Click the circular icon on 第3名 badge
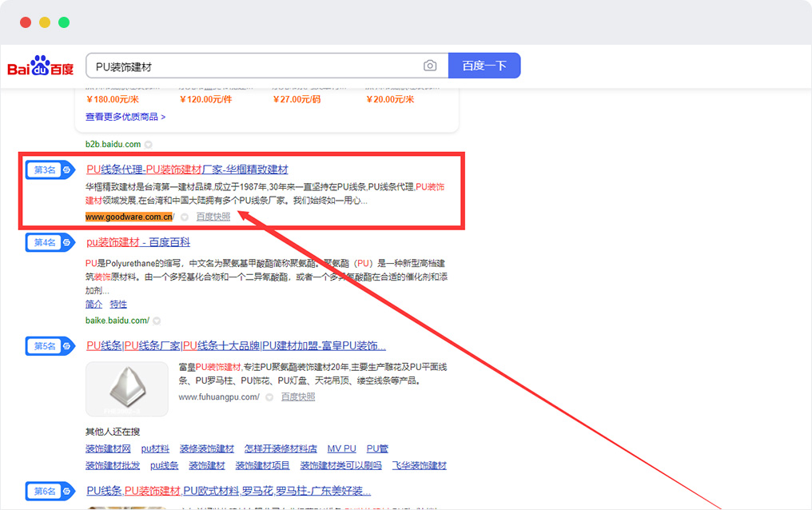The width and height of the screenshot is (812, 510). tap(67, 169)
